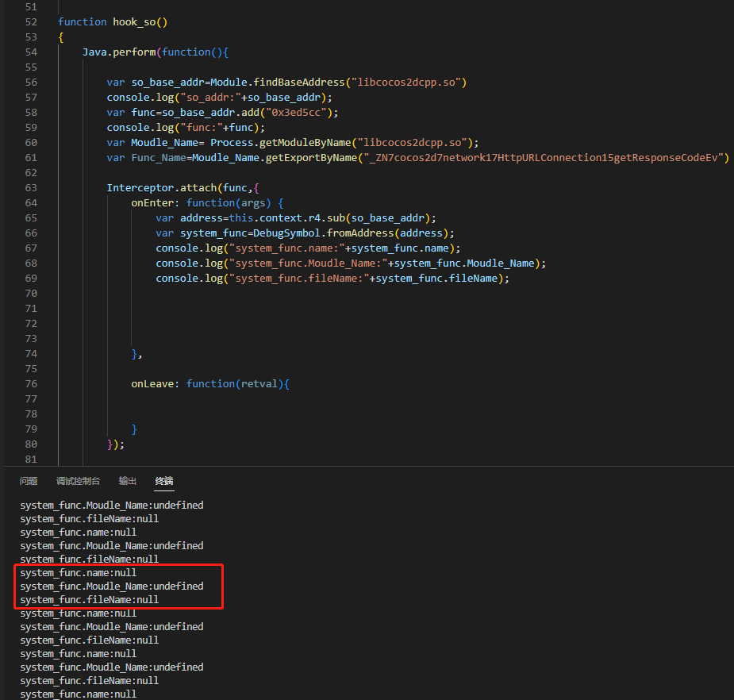The width and height of the screenshot is (734, 700).
Task: Click line number 80 in the gutter
Action: coord(31,444)
